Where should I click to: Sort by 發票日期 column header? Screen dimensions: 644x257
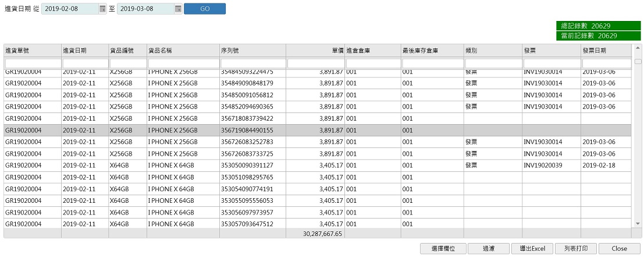[606, 51]
